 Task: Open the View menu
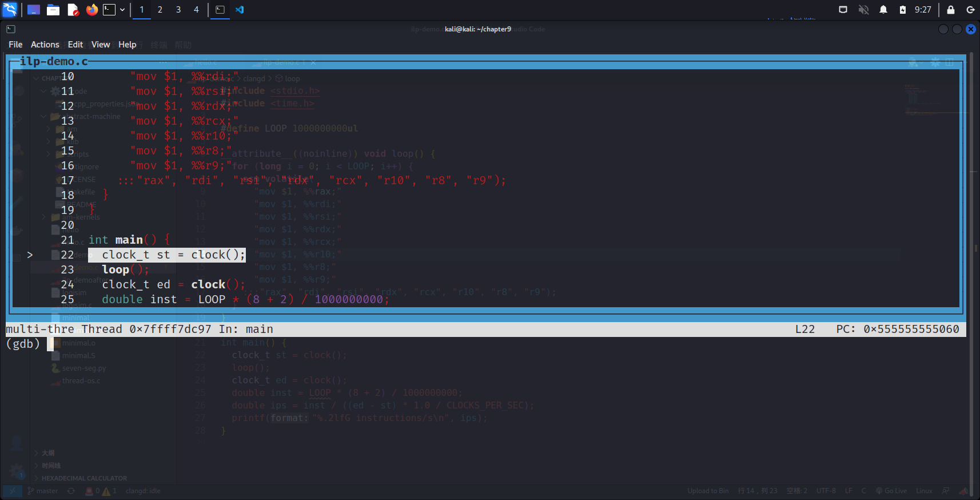pyautogui.click(x=101, y=45)
